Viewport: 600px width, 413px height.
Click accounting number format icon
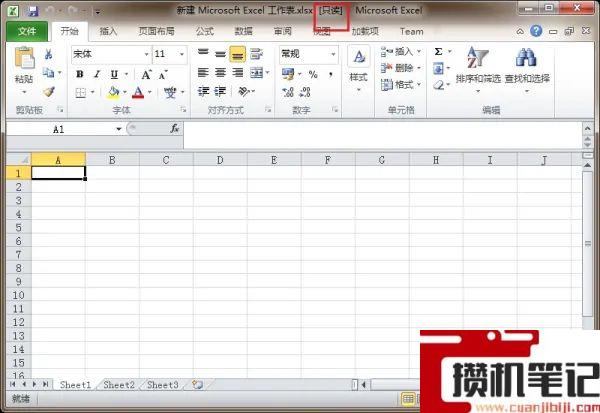[x=288, y=74]
